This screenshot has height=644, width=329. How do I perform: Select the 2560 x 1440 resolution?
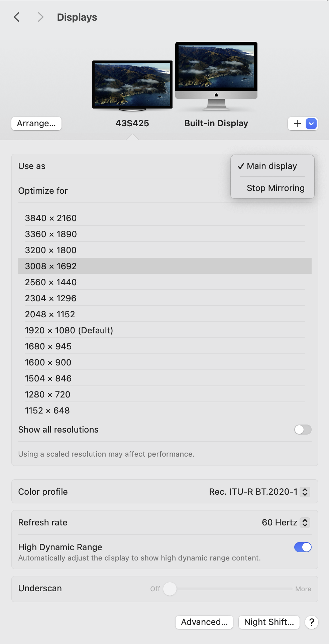51,282
